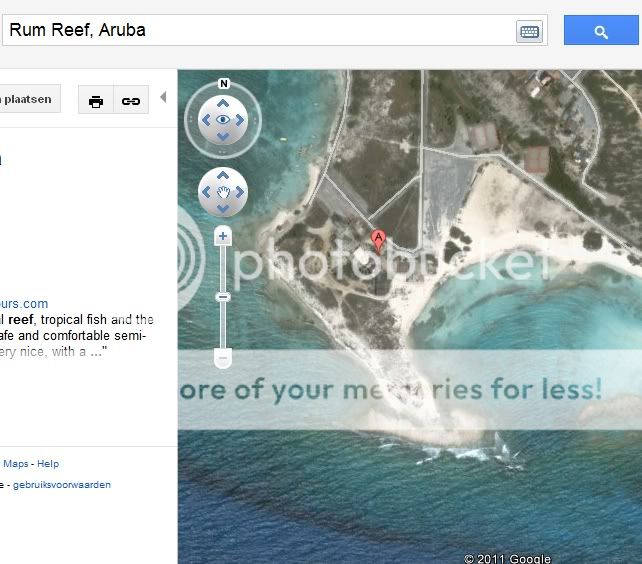
Task: Click the zoom slider handle
Action: 223,297
